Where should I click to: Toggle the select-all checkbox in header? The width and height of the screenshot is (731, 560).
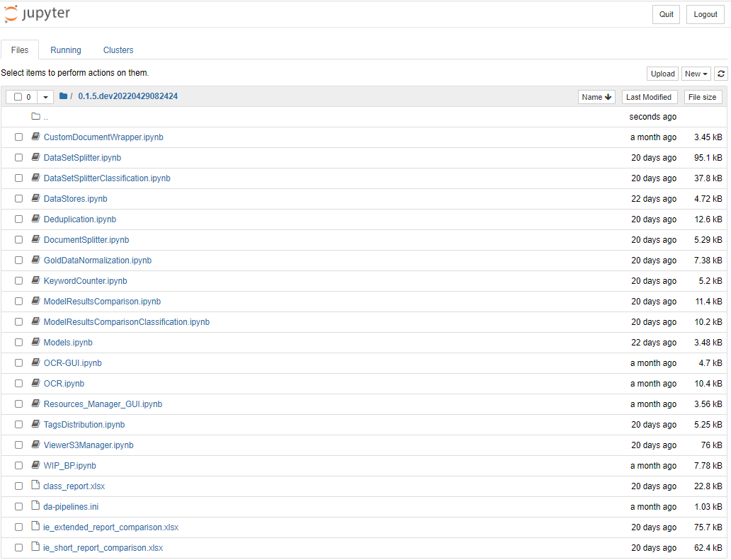18,97
